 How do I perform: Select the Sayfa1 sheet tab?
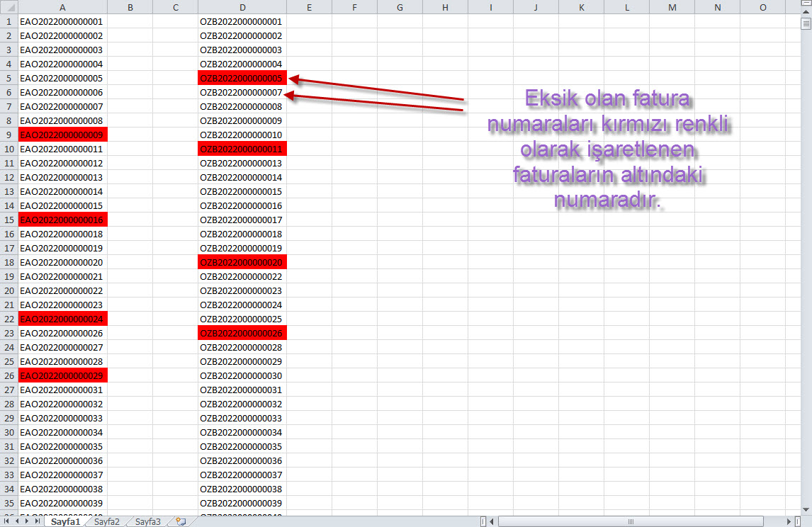coord(65,522)
